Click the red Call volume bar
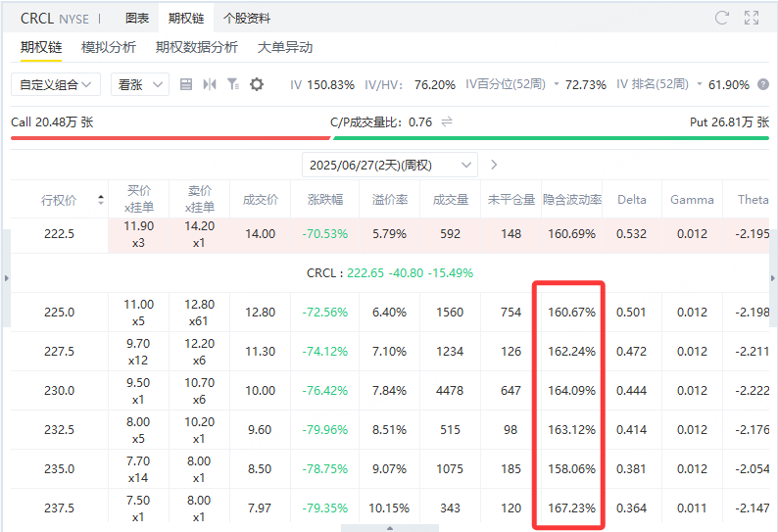This screenshot has width=778, height=532. click(x=170, y=138)
